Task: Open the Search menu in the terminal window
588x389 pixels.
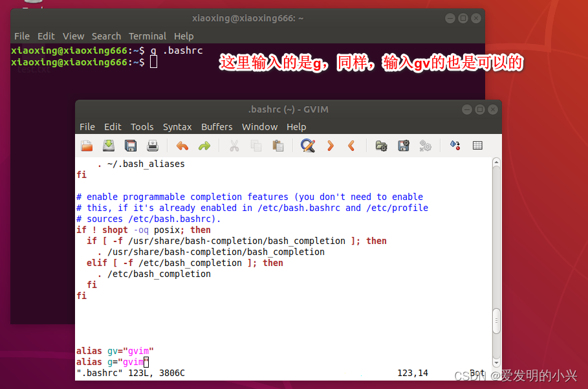Action: [107, 36]
